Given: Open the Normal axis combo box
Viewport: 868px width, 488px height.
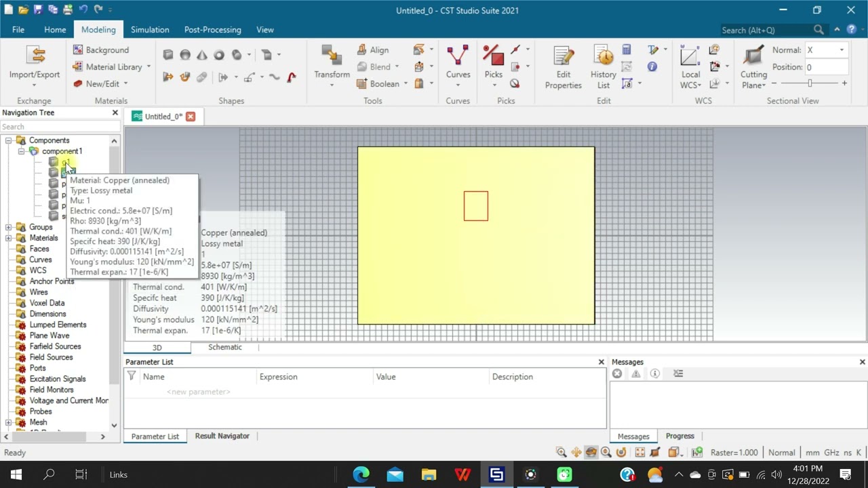Looking at the screenshot, I should [x=826, y=50].
